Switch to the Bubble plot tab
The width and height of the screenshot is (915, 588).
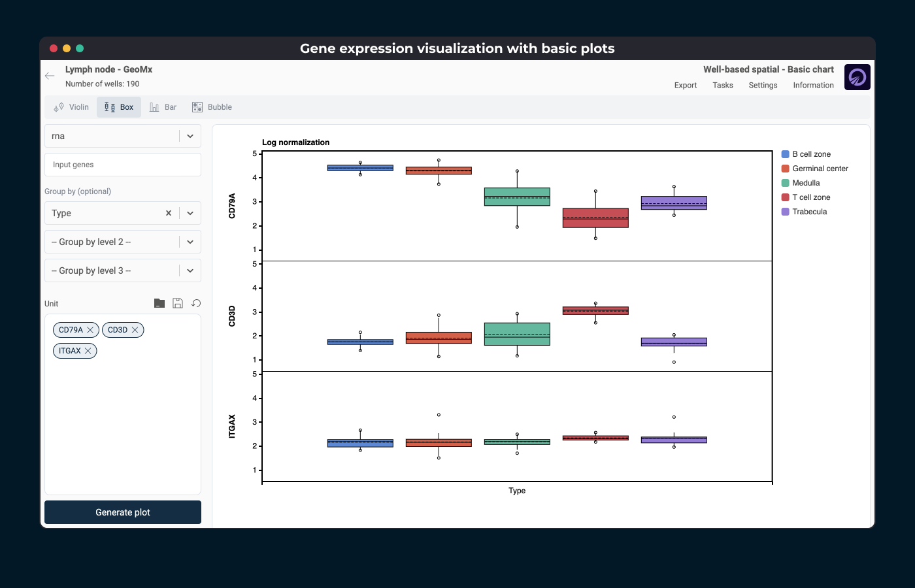tap(212, 107)
